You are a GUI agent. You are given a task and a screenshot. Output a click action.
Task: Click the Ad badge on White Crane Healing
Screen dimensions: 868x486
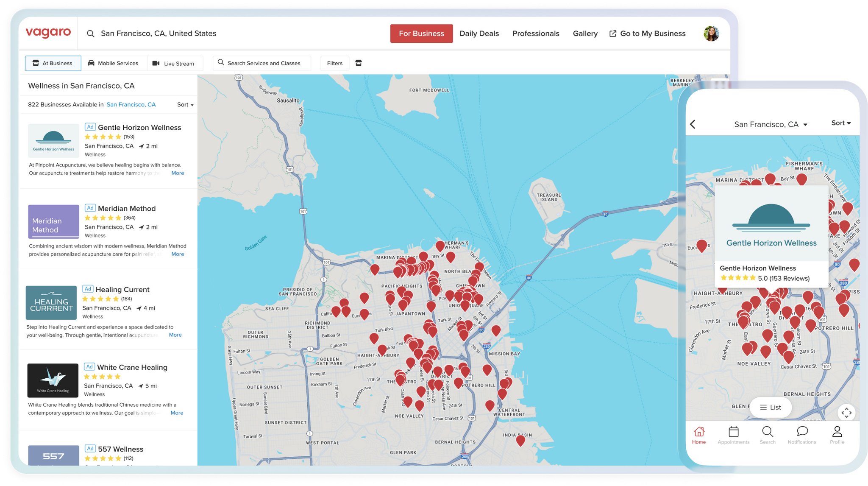tap(89, 366)
